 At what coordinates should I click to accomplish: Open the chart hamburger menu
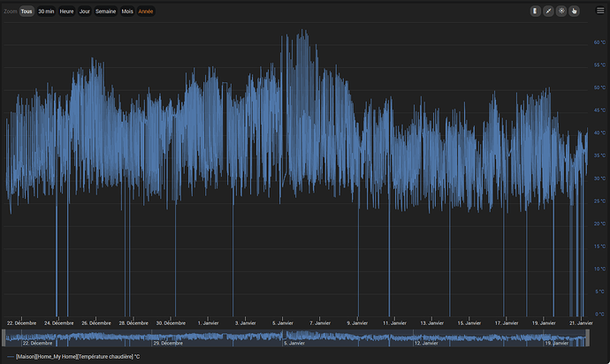600,11
